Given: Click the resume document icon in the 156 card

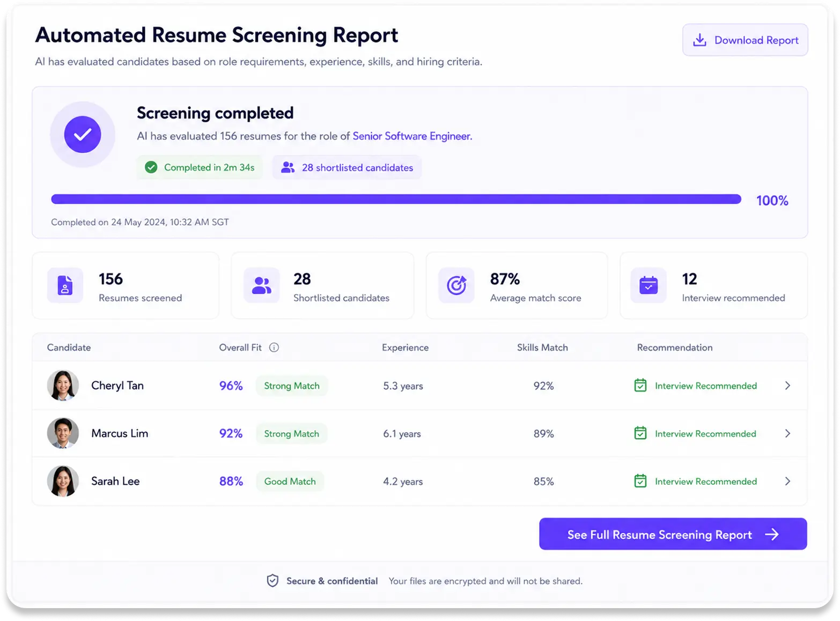Looking at the screenshot, I should point(65,285).
